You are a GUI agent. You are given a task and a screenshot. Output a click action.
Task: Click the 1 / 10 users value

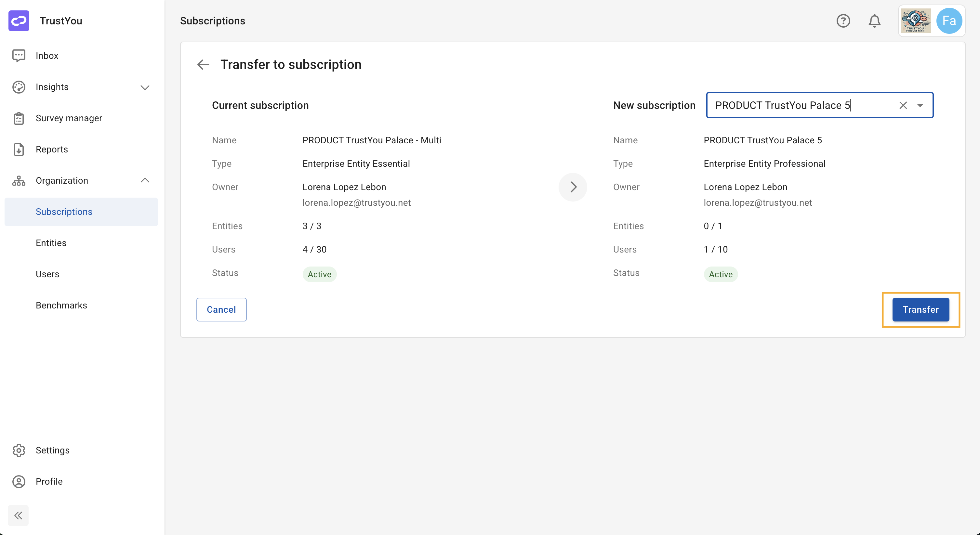click(716, 249)
